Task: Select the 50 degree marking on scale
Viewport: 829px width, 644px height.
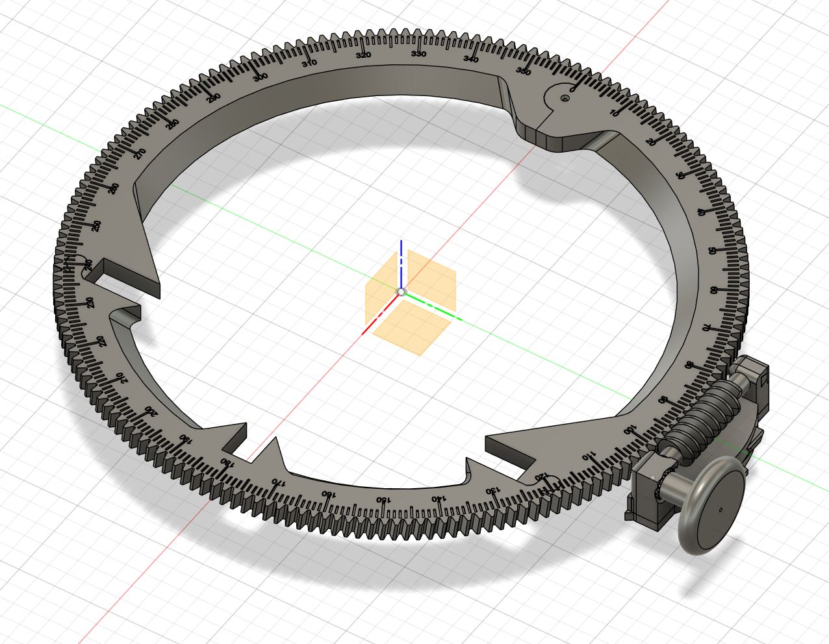Action: coord(711,251)
